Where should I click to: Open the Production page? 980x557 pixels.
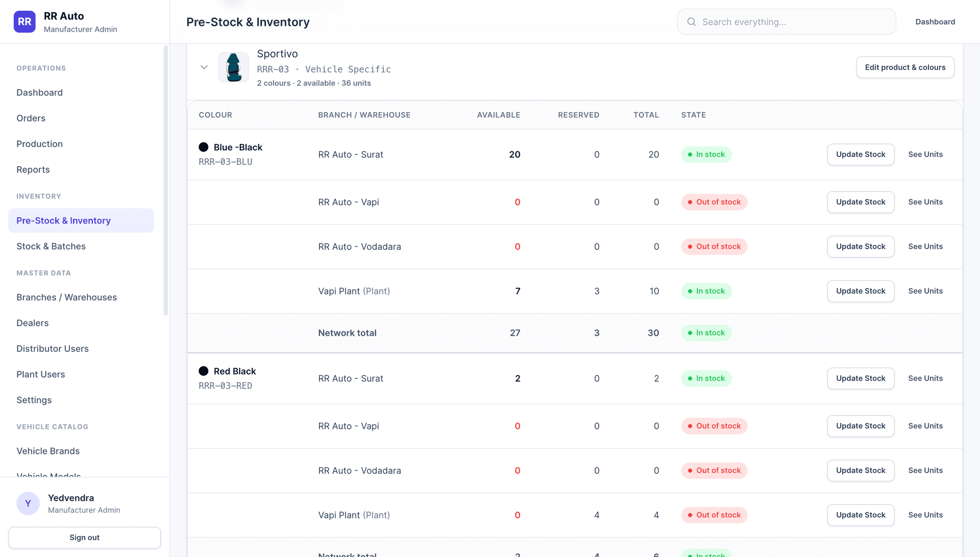click(39, 144)
